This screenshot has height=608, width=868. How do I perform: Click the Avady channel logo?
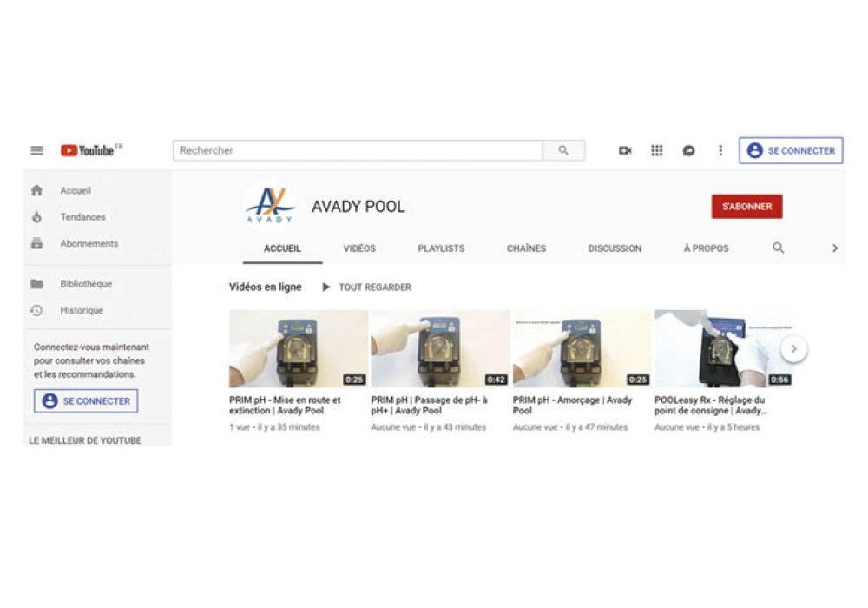270,206
